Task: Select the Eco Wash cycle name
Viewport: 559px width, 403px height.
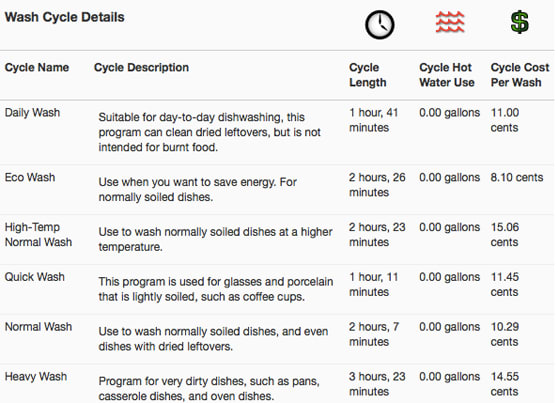Action: click(30, 177)
